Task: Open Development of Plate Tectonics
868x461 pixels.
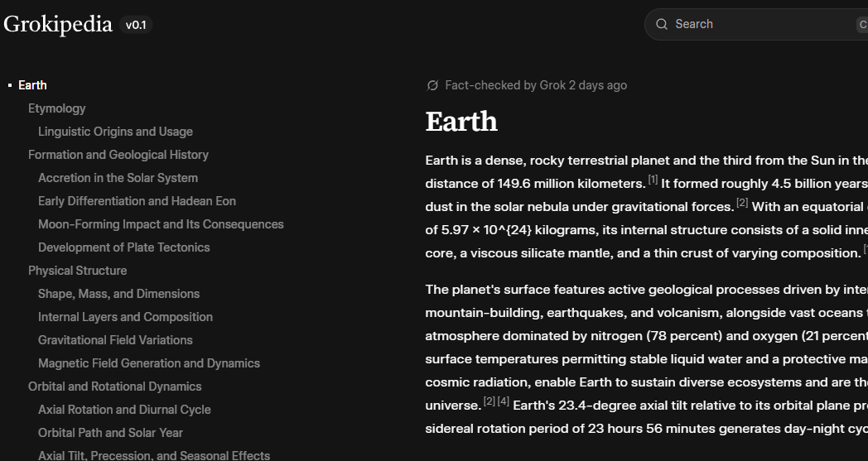Action: pyautogui.click(x=123, y=247)
